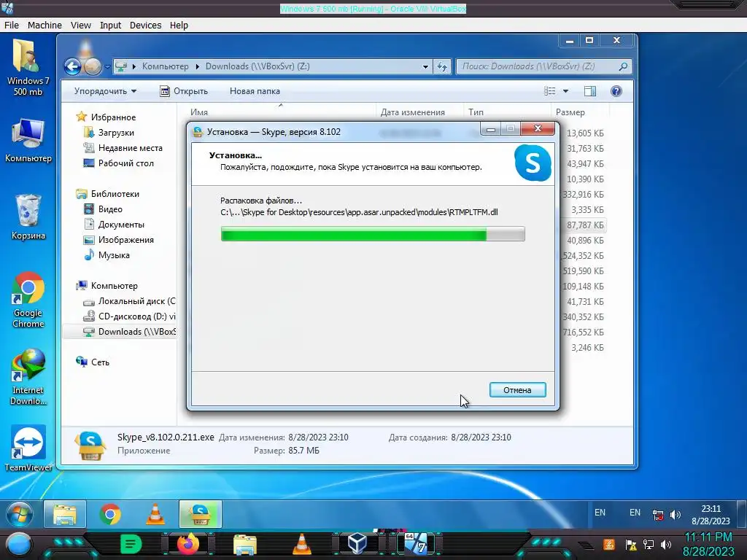Open the guest Windows 7 Start button

coord(20,514)
